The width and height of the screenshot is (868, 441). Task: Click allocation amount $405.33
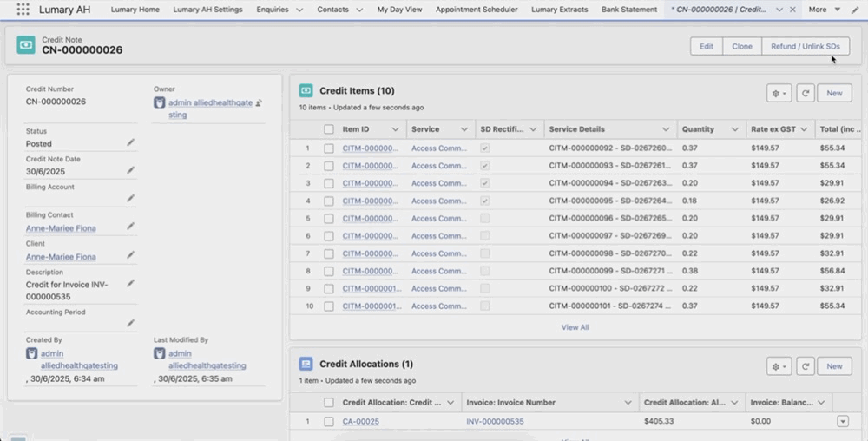click(x=659, y=422)
